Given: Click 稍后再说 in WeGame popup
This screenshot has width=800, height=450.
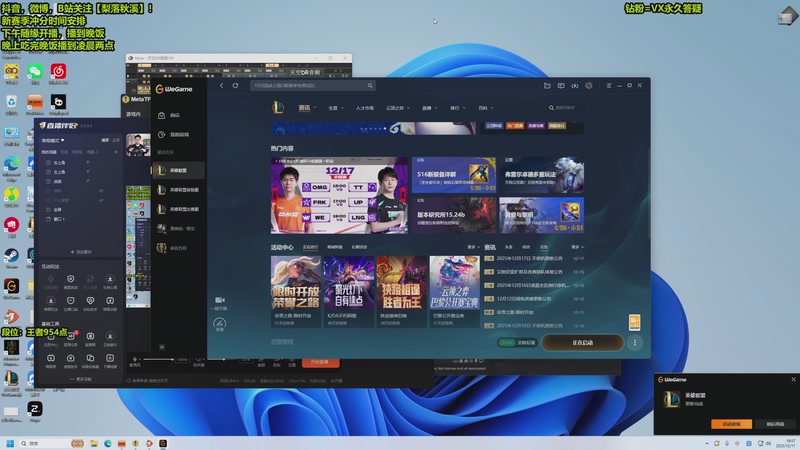Looking at the screenshot, I should coord(775,424).
